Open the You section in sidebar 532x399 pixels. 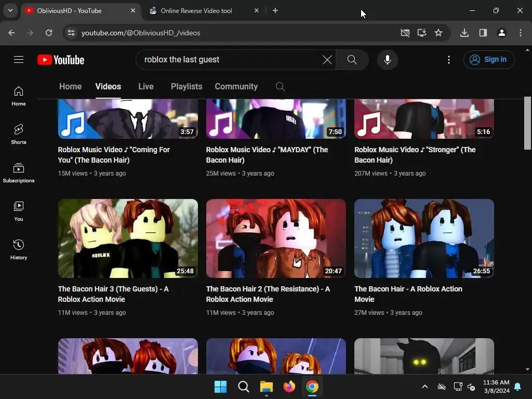19,211
